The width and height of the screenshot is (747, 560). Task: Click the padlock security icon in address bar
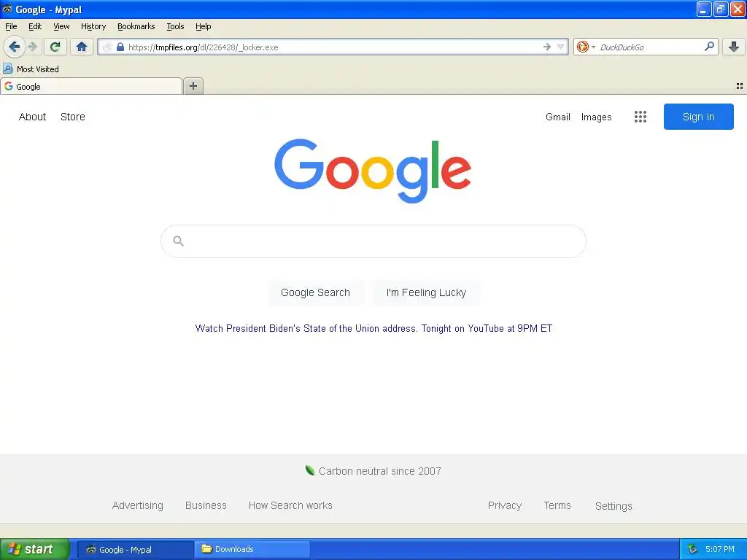click(120, 47)
